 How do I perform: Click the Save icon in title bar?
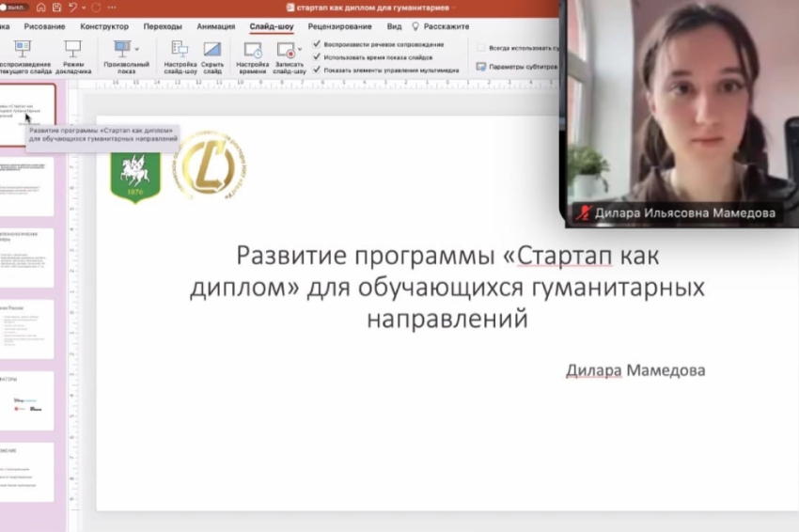coord(55,7)
